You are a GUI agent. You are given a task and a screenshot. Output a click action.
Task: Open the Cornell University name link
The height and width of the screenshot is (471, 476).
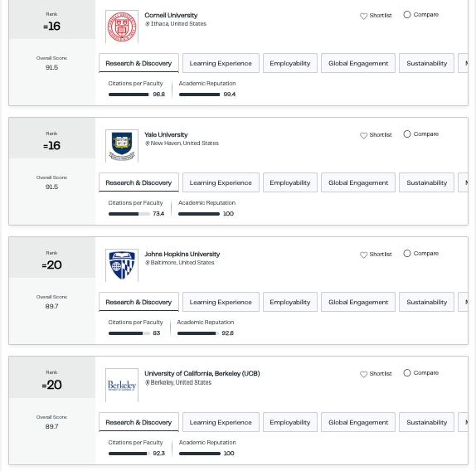171,15
